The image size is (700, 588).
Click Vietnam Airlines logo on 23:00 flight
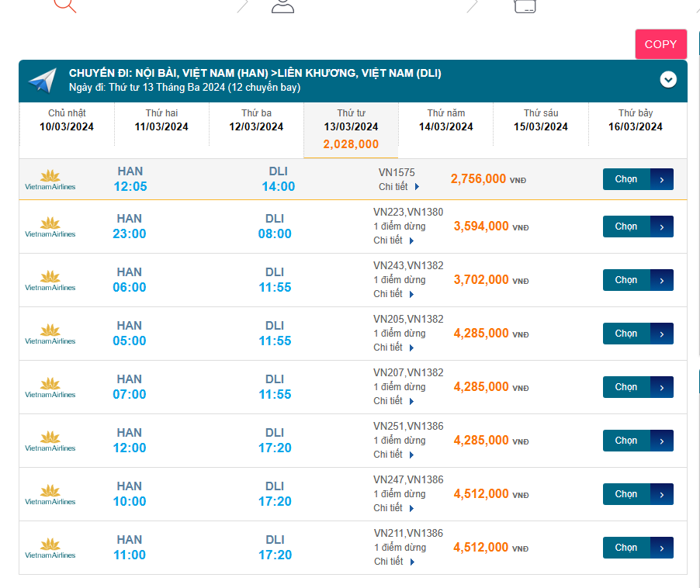tap(50, 227)
